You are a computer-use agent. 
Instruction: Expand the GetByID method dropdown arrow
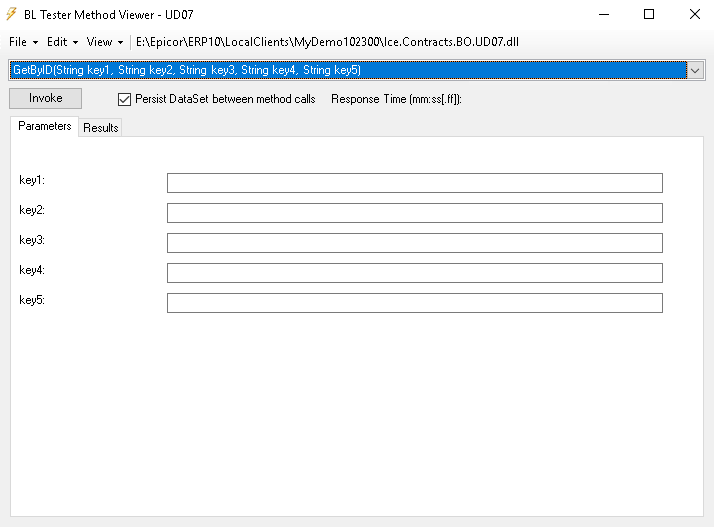695,70
